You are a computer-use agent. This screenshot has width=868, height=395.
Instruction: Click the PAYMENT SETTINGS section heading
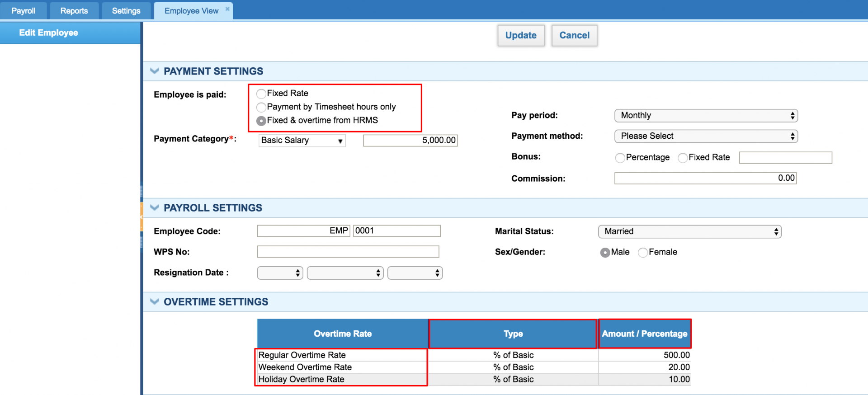213,71
